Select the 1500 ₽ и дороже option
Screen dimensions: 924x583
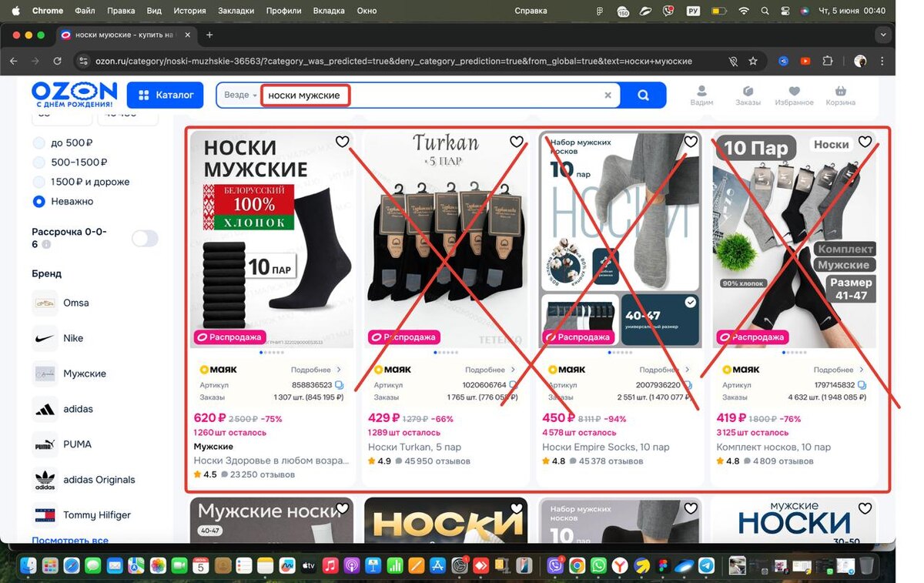pos(81,182)
